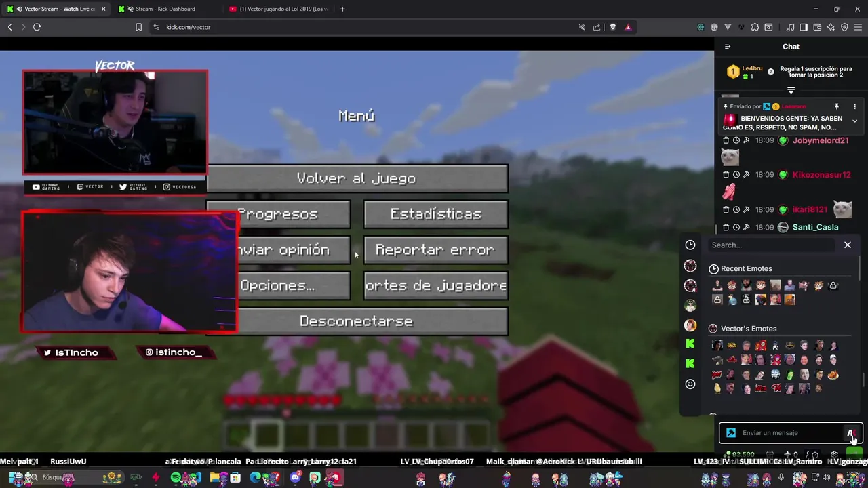Open the browser hamburger main menu
Image resolution: width=868 pixels, height=488 pixels.
point(858,27)
